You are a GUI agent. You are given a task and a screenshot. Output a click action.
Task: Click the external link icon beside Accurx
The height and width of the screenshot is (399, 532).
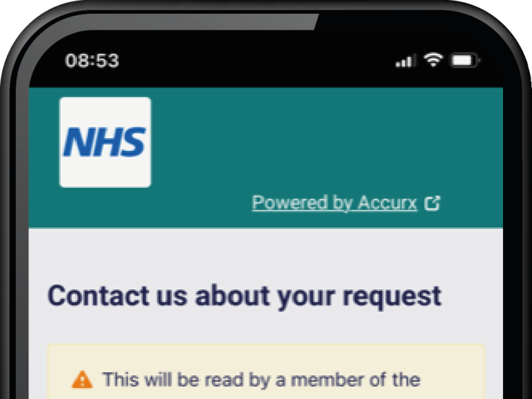coord(432,203)
